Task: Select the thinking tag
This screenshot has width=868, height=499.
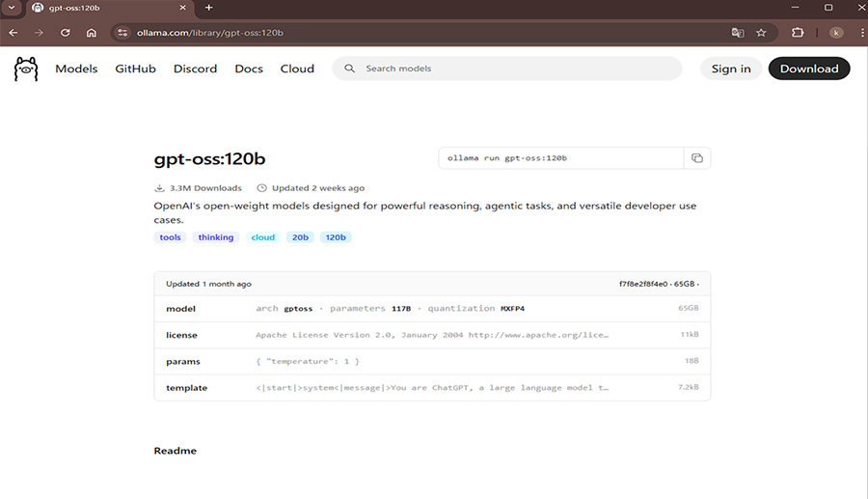Action: (x=216, y=237)
